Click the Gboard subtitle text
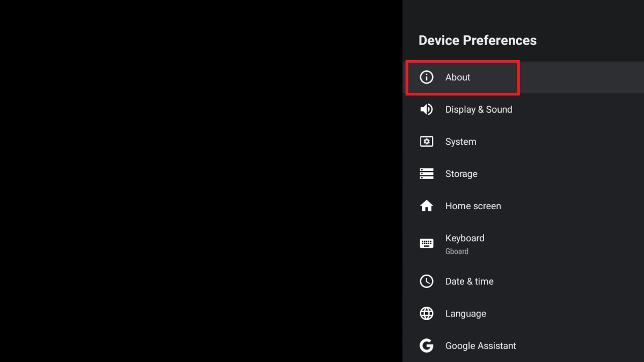The height and width of the screenshot is (362, 644). 457,251
